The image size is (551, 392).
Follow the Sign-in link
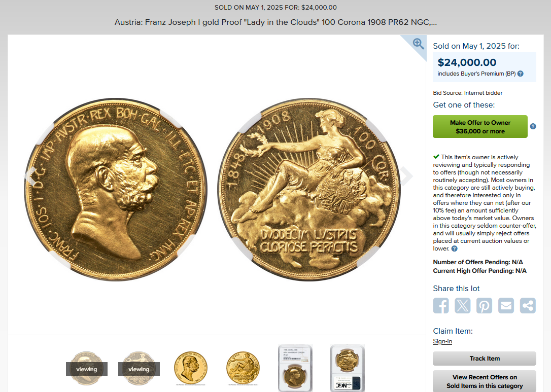pos(442,341)
